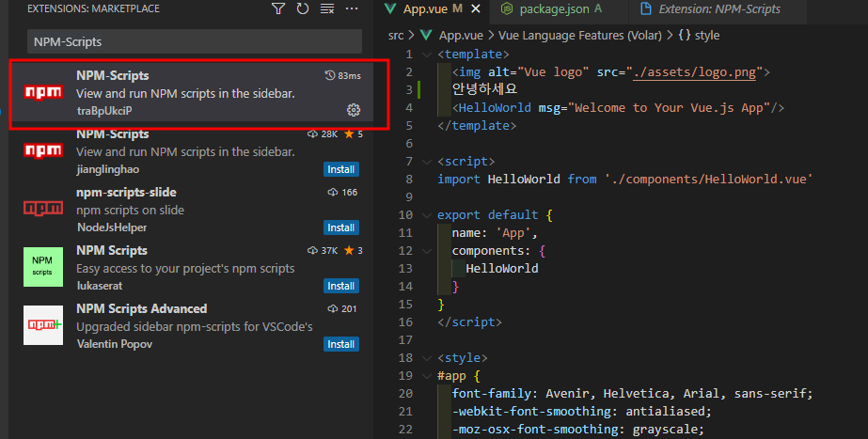This screenshot has height=439, width=868.
Task: Install NPM Scripts by lukaserat
Action: (341, 286)
